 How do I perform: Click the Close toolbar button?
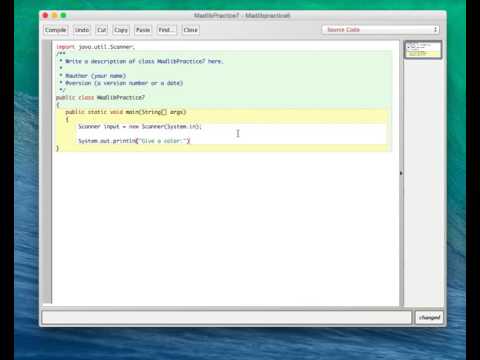click(x=190, y=30)
